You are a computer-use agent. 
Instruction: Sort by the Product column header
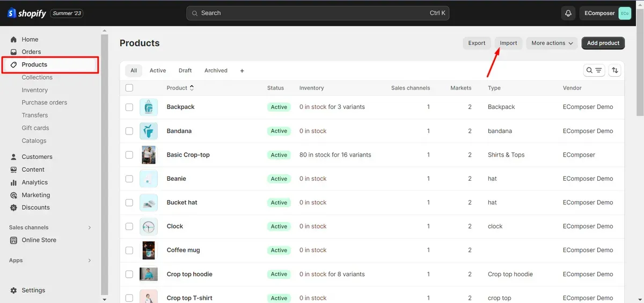click(x=180, y=88)
